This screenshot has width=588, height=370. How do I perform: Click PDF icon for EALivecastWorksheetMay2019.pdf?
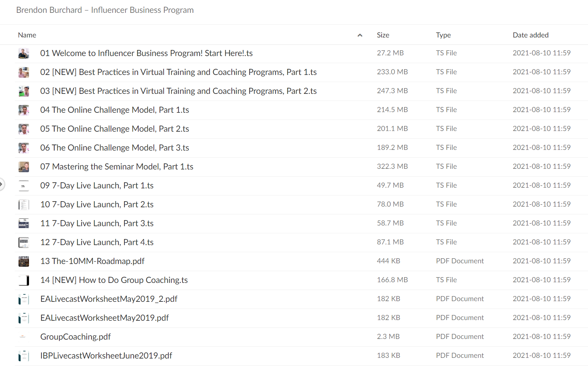point(24,318)
